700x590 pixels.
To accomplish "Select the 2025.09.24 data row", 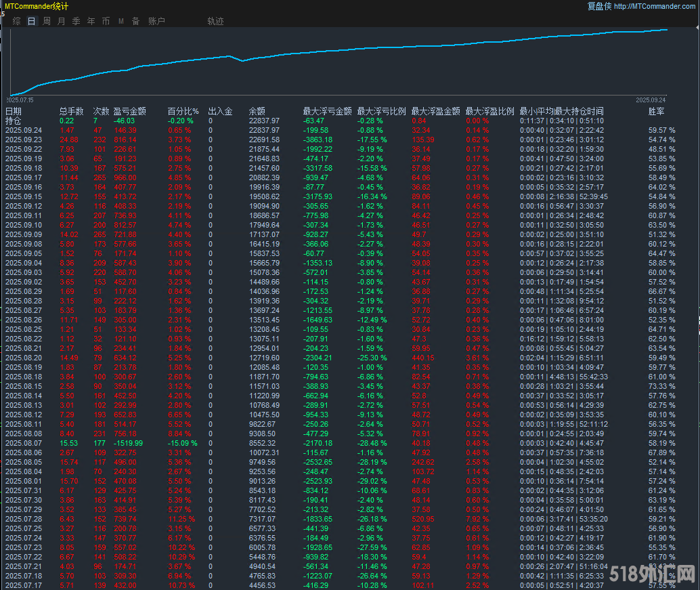I will click(24, 130).
